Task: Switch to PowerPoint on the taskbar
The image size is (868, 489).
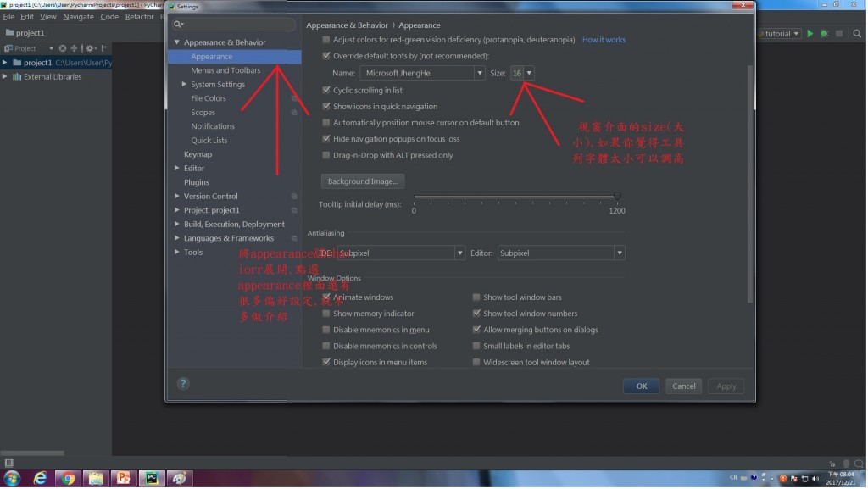Action: click(124, 479)
